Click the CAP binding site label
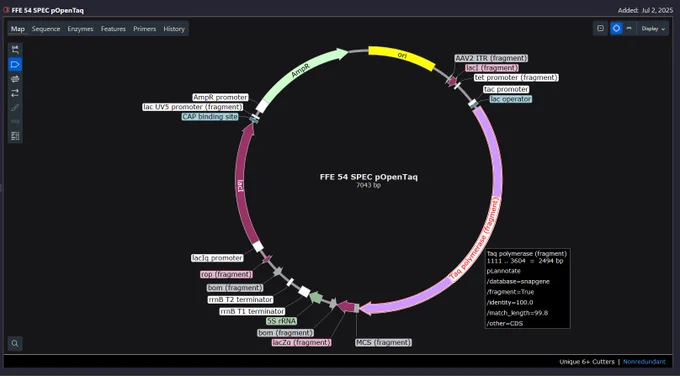Viewport: 680px width, 376px height. (210, 117)
